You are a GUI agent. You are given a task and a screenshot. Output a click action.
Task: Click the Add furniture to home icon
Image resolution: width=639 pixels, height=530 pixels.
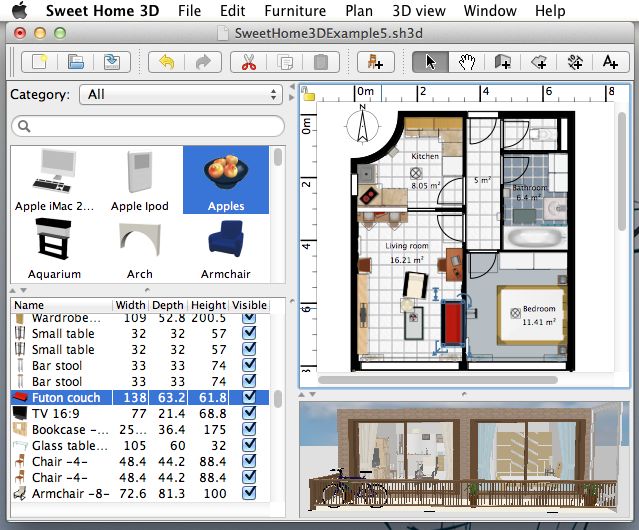(376, 62)
